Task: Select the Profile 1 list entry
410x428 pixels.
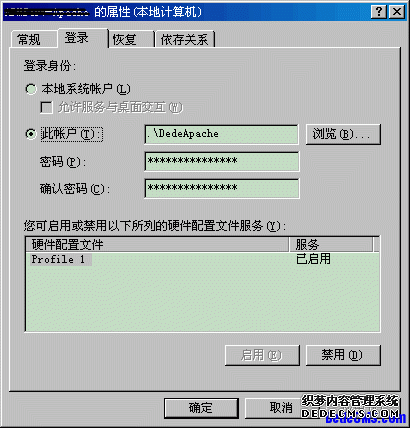Action: pyautogui.click(x=58, y=259)
